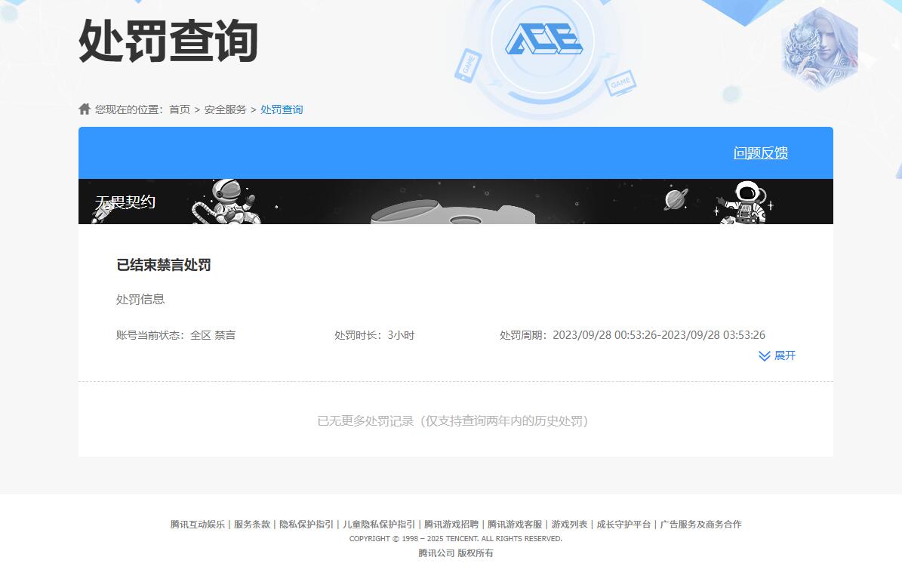Open 腾讯游戏招聘 footer link
The height and width of the screenshot is (588, 902).
click(451, 524)
